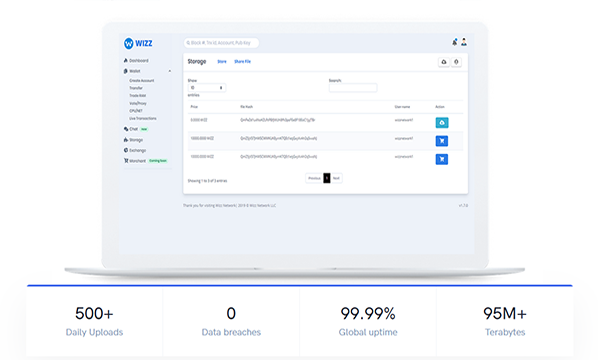Viewport: 598px width, 360px height.
Task: Click the cloud download action in first row
Action: tap(442, 122)
